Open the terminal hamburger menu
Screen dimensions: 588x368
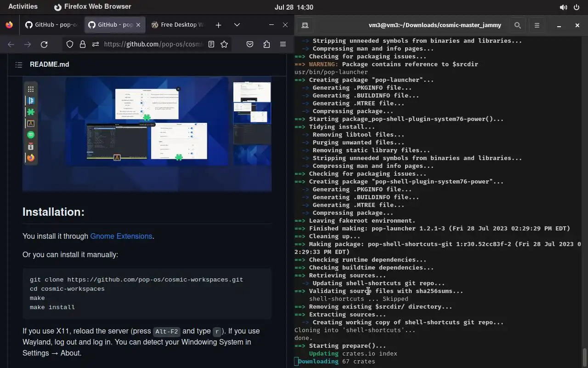click(537, 25)
